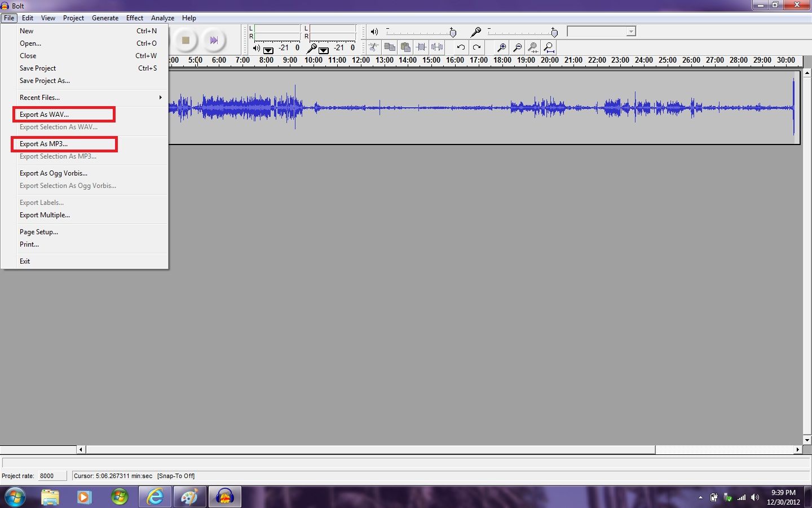Open the Effect menu
Screen dimensions: 812x508
point(135,17)
